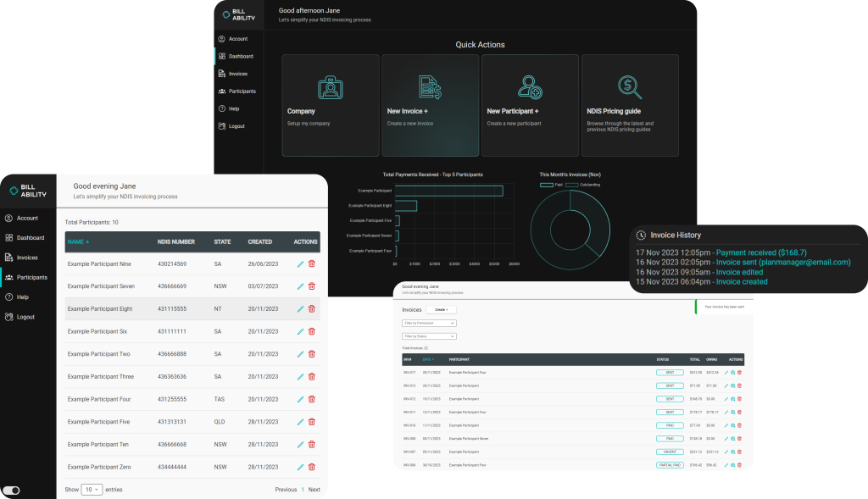Open the Filter by Status dropdown
This screenshot has width=868, height=499.
429,336
